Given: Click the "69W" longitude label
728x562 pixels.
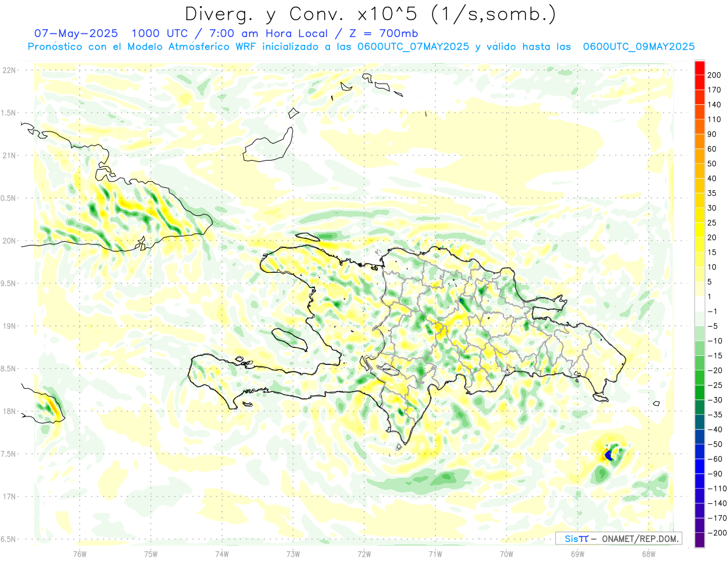Looking at the screenshot, I should (578, 554).
